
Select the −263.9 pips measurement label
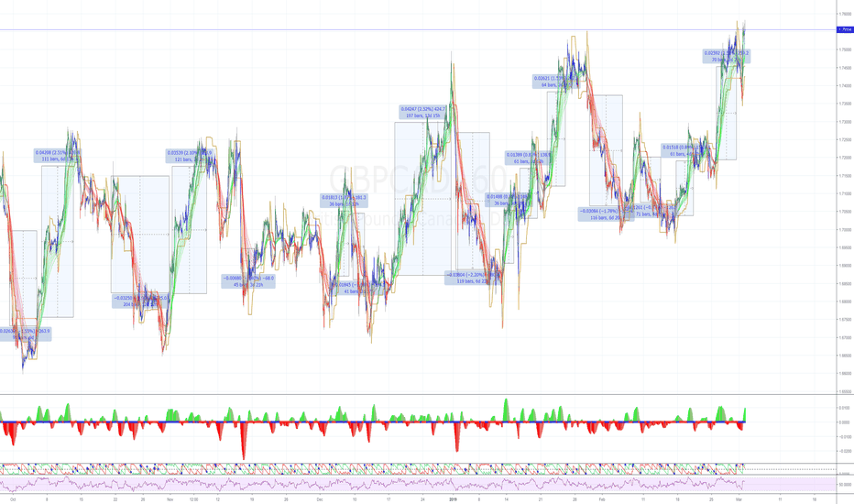point(25,334)
